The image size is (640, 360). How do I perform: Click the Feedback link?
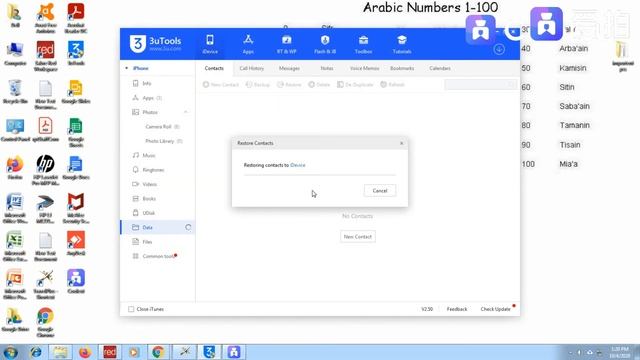(x=457, y=309)
